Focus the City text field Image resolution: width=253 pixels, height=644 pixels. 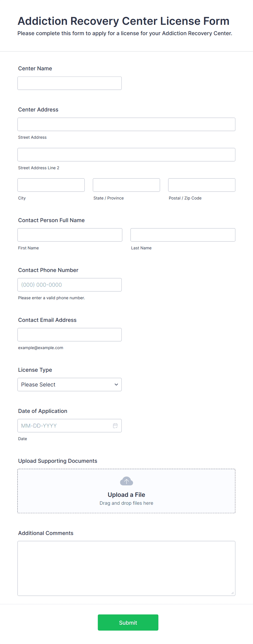(x=51, y=185)
